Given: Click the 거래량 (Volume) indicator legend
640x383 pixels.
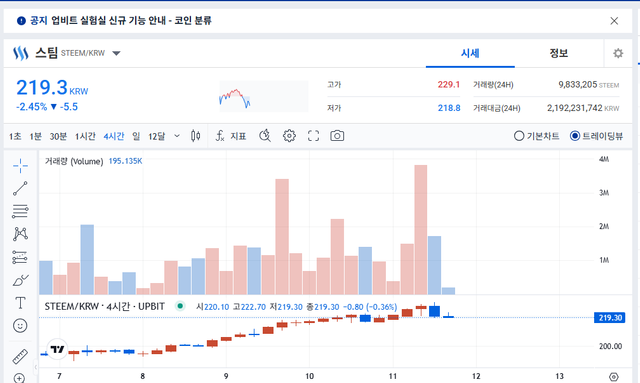Looking at the screenshot, I should (74, 161).
